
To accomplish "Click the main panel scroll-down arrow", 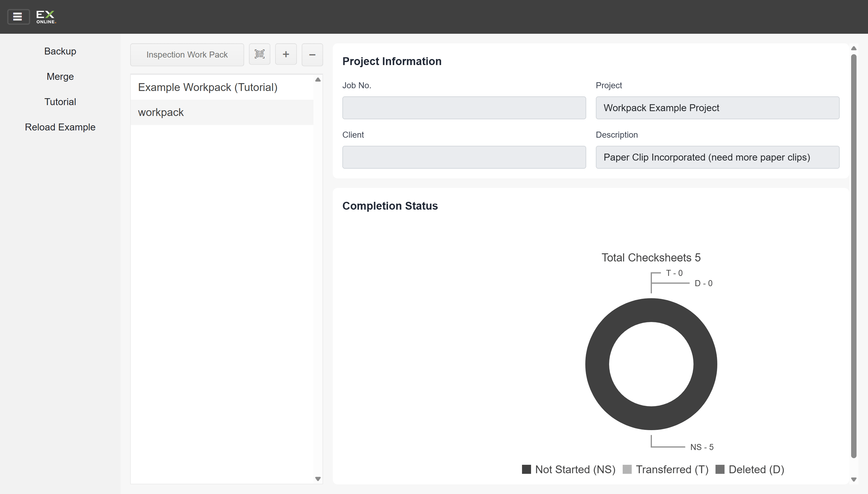I will 854,480.
